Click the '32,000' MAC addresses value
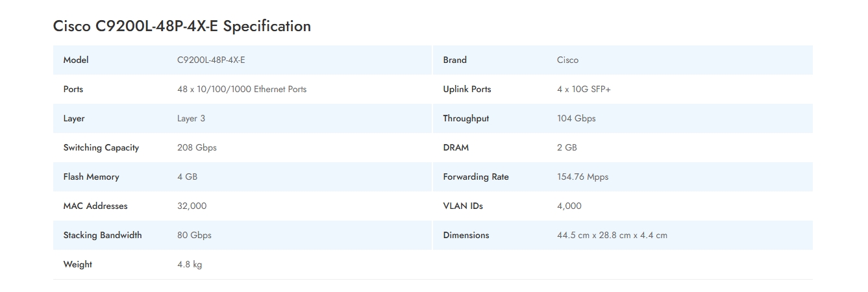Screen dimensions: 868x292 pos(192,206)
